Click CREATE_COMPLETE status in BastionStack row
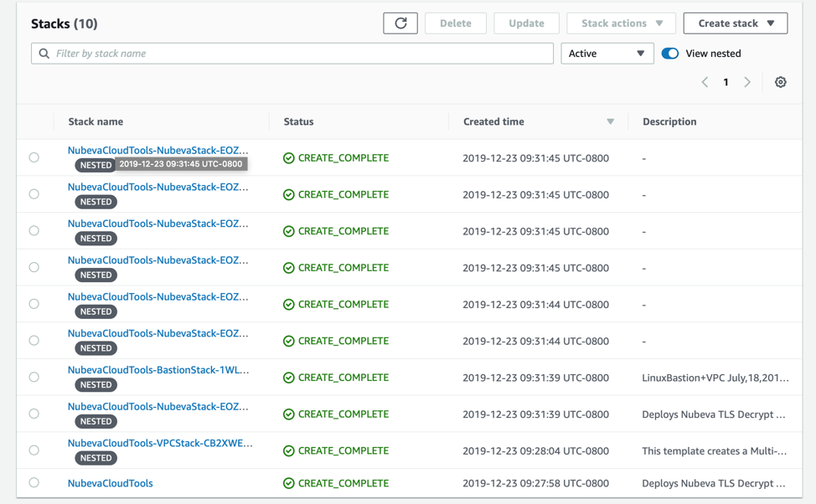816x504 pixels. pyautogui.click(x=343, y=378)
